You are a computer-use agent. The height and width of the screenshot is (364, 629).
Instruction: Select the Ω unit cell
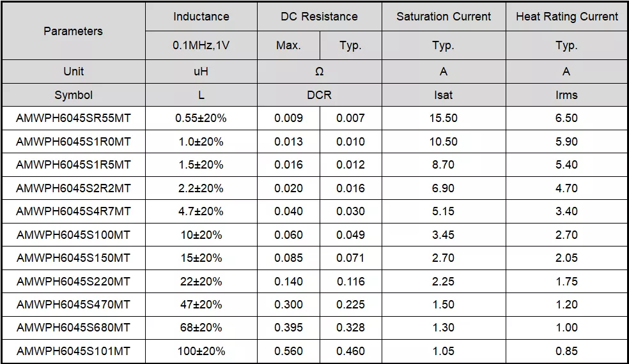319,72
